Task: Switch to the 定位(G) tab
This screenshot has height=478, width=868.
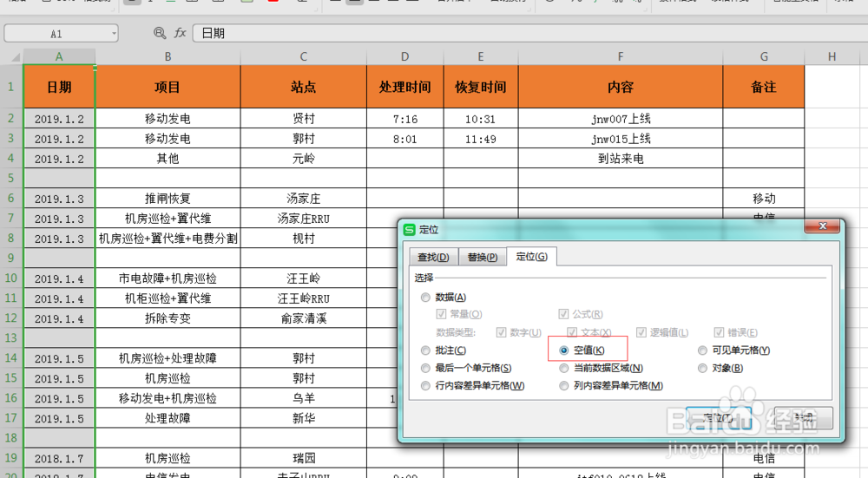Action: pyautogui.click(x=531, y=256)
